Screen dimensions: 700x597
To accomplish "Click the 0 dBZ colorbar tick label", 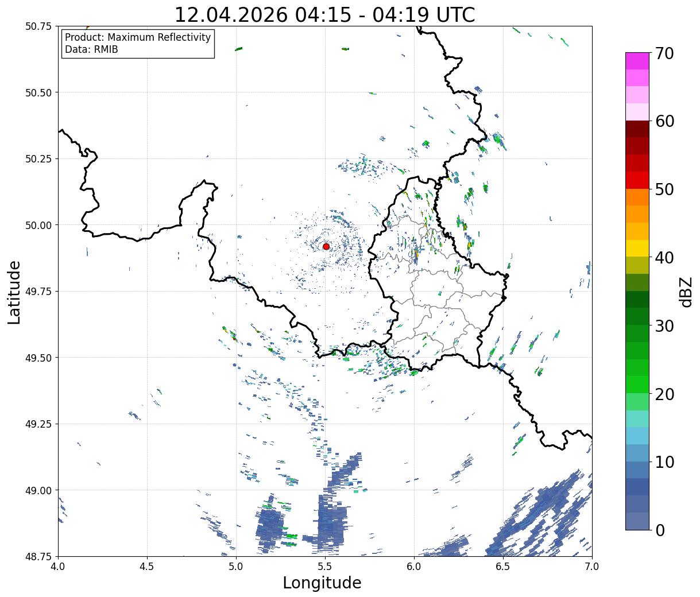I will [660, 530].
